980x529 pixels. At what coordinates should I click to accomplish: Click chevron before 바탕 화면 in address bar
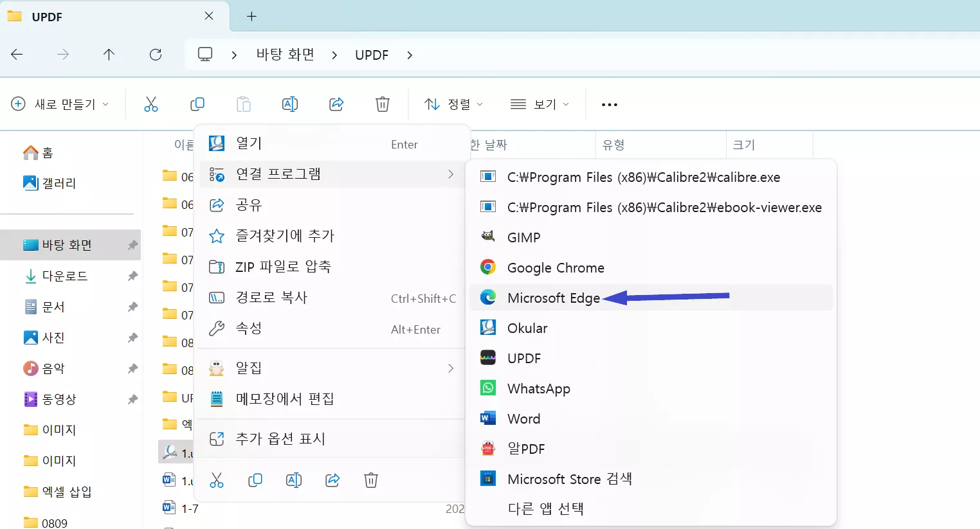pyautogui.click(x=234, y=55)
